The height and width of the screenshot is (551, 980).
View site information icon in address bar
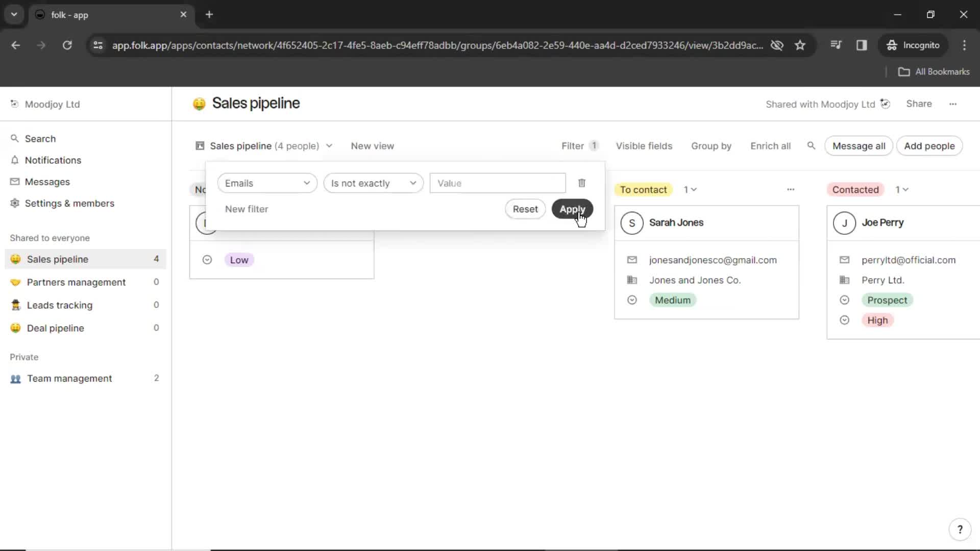click(x=98, y=45)
